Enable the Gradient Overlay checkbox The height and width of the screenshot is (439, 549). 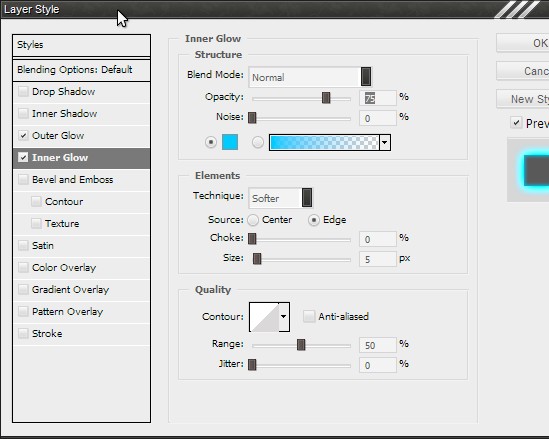pos(23,290)
